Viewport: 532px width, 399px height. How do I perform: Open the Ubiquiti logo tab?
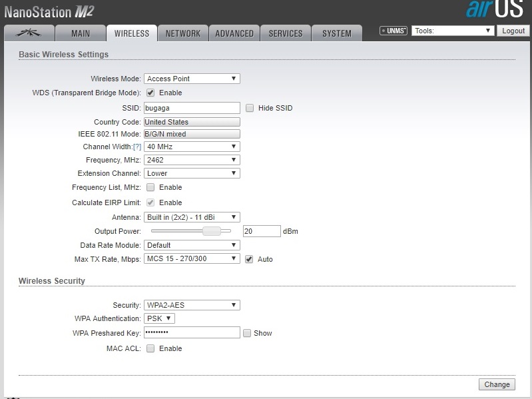click(x=29, y=33)
